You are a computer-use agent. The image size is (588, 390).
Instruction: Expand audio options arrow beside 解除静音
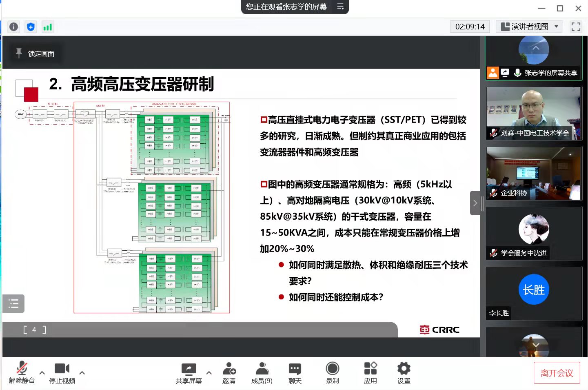[42, 372]
